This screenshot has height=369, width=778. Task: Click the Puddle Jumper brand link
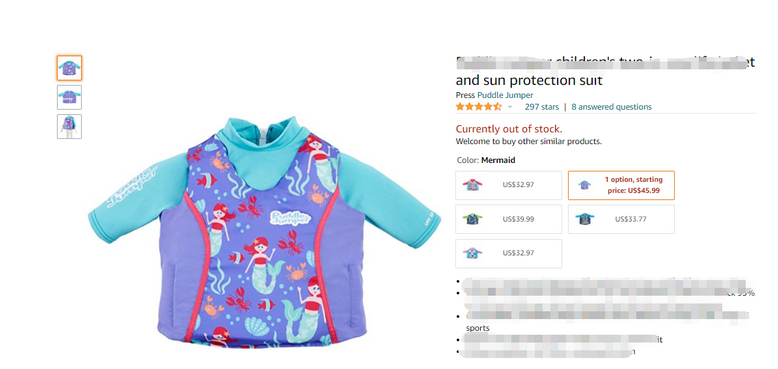click(505, 95)
